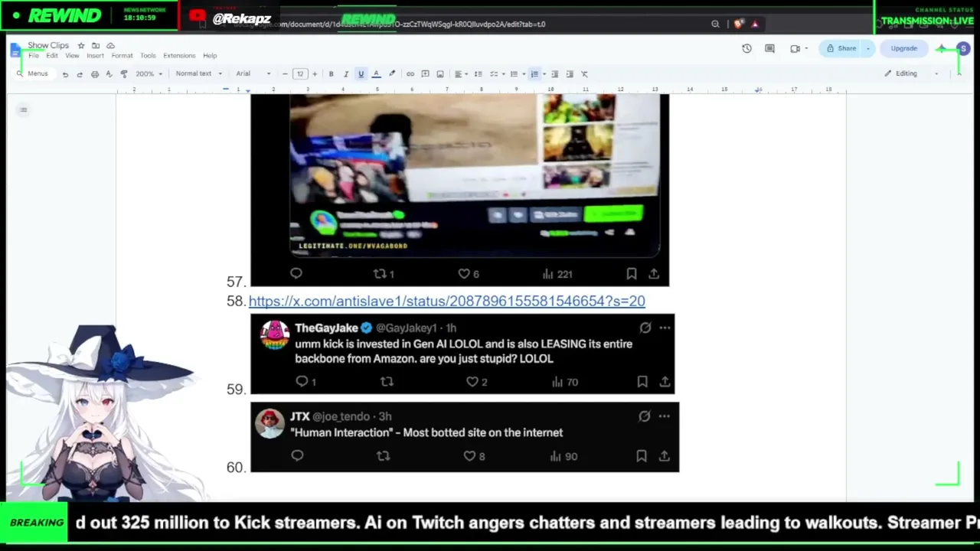Viewport: 980px width, 551px height.
Task: Expand the numbered list options arrow
Action: point(544,74)
